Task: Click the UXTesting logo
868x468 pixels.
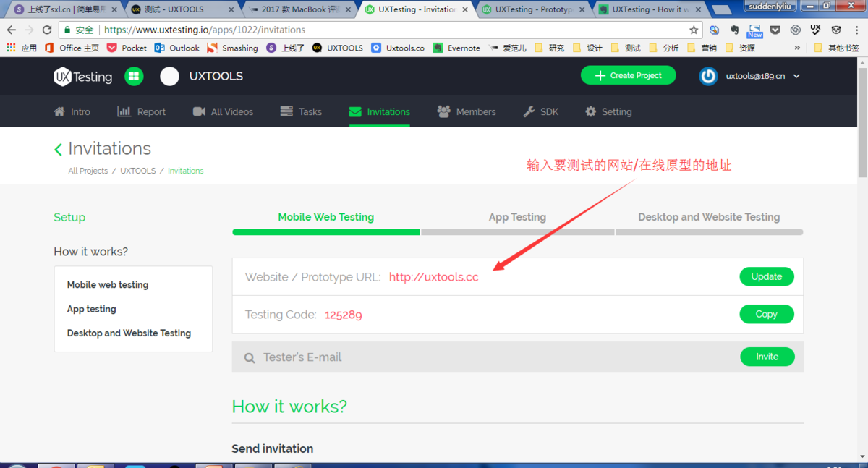Action: (x=82, y=76)
